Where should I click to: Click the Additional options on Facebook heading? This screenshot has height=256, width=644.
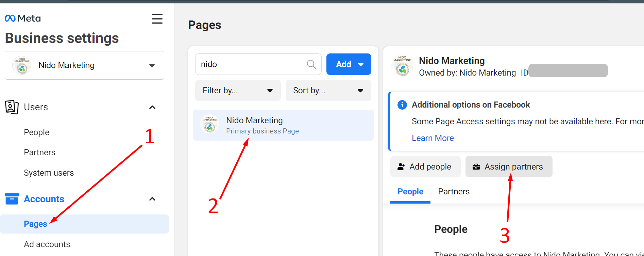[x=471, y=105]
